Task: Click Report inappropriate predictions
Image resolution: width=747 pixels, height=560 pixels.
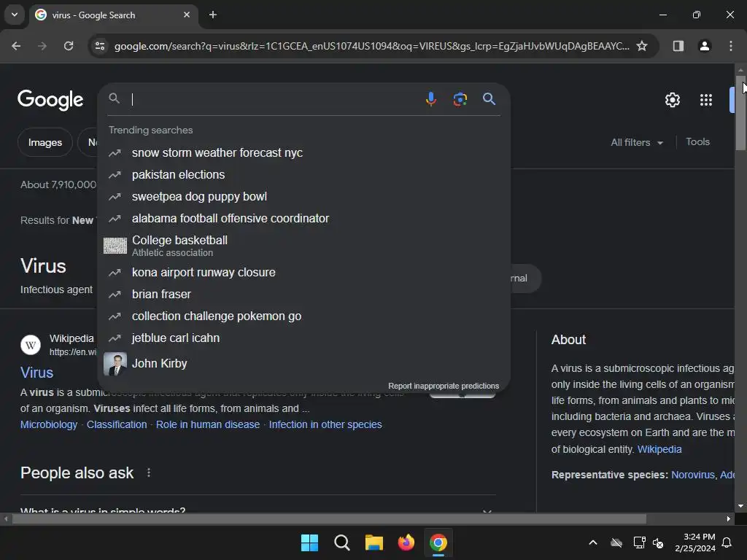Action: (444, 386)
